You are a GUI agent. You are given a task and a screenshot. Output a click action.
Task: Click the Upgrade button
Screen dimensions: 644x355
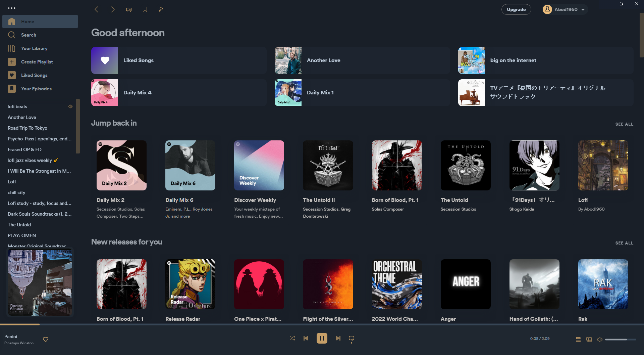click(x=516, y=9)
